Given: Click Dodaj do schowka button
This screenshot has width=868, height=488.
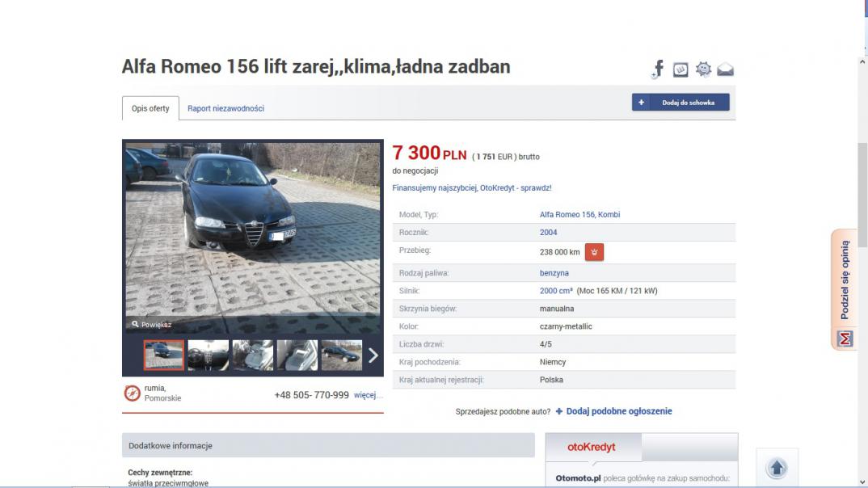Looking at the screenshot, I should [680, 103].
